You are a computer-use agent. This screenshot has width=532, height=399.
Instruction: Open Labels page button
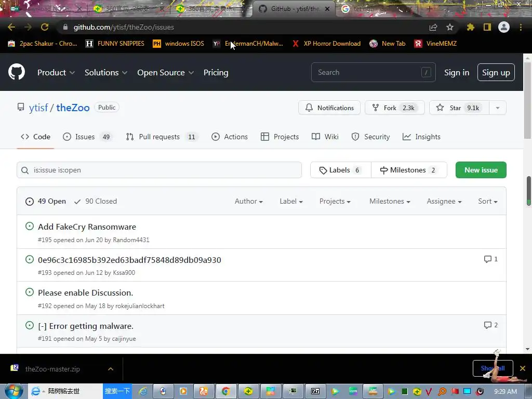341,170
